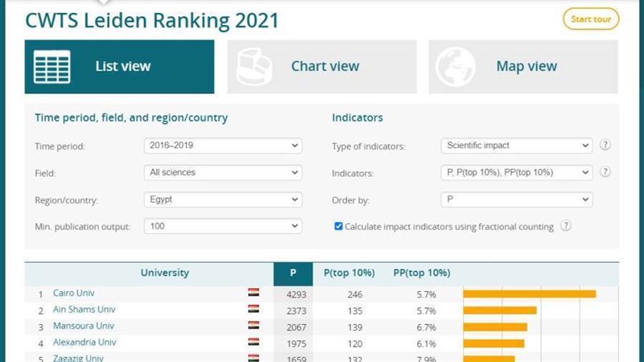This screenshot has height=362, width=644.
Task: Click the Map view globe icon
Action: point(455,68)
